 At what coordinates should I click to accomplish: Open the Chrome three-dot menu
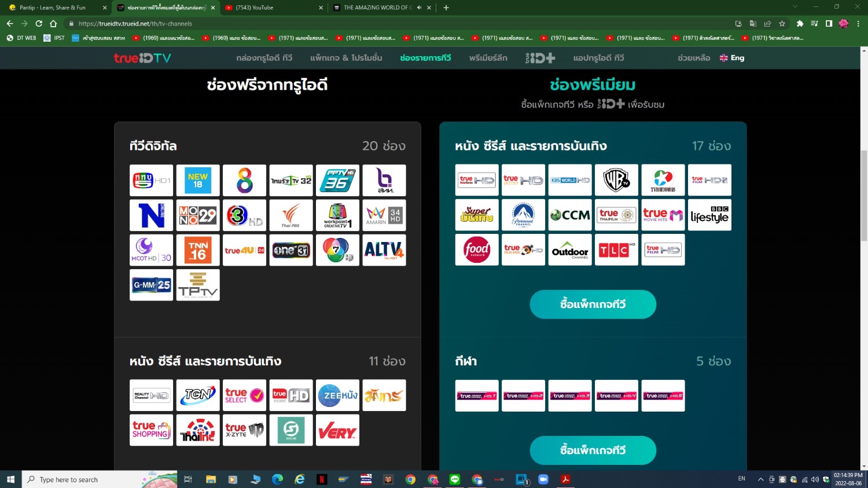858,24
